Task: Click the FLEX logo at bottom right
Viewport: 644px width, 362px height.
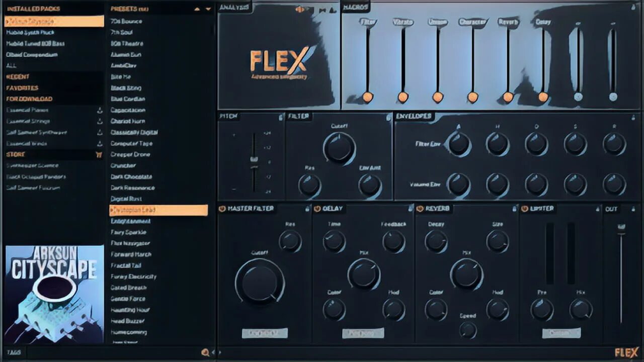Action: tap(626, 352)
